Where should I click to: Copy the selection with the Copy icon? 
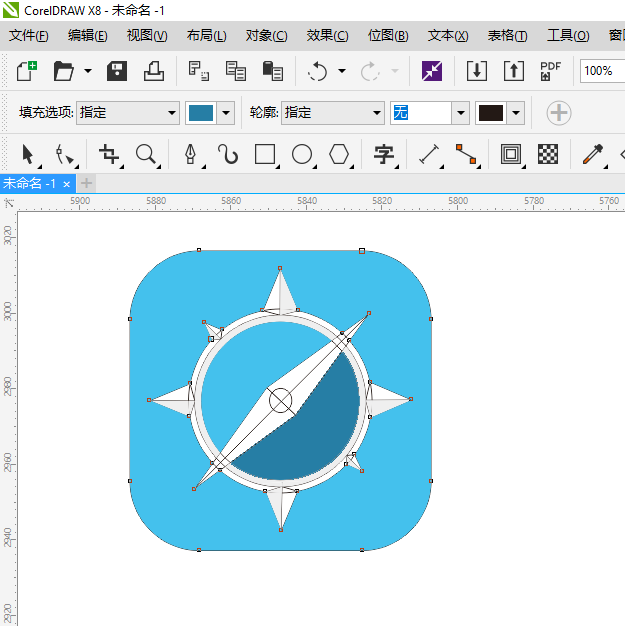coord(236,71)
